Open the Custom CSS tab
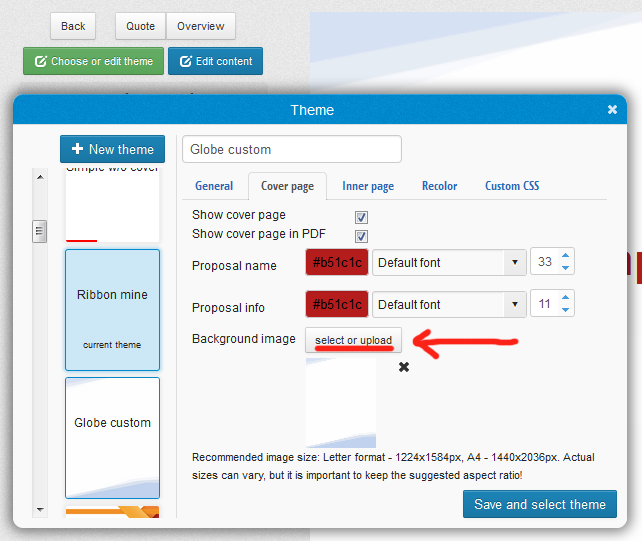Viewport: 642px width, 541px height. click(512, 186)
